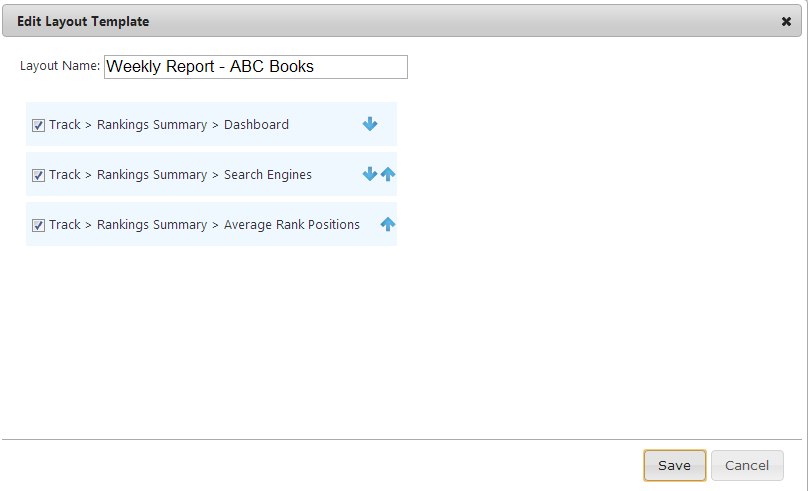The height and width of the screenshot is (491, 808).
Task: Click the 'Average Rank Positions' label text
Action: pos(291,225)
